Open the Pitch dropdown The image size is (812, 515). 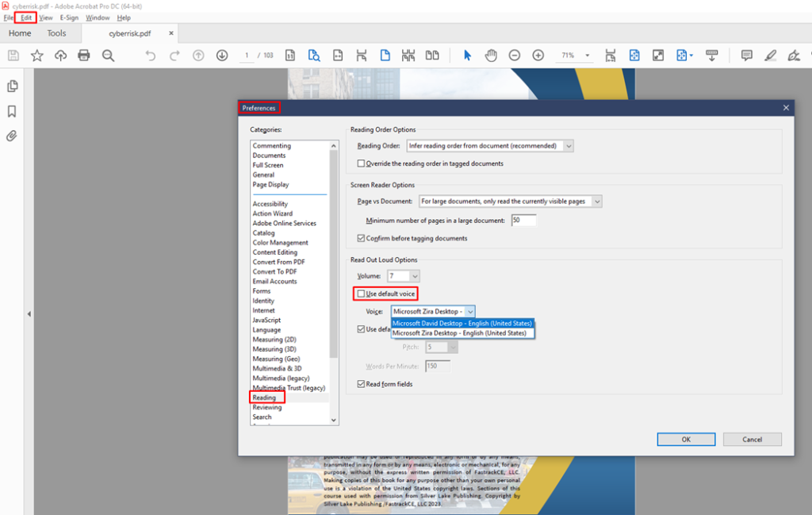click(x=442, y=347)
